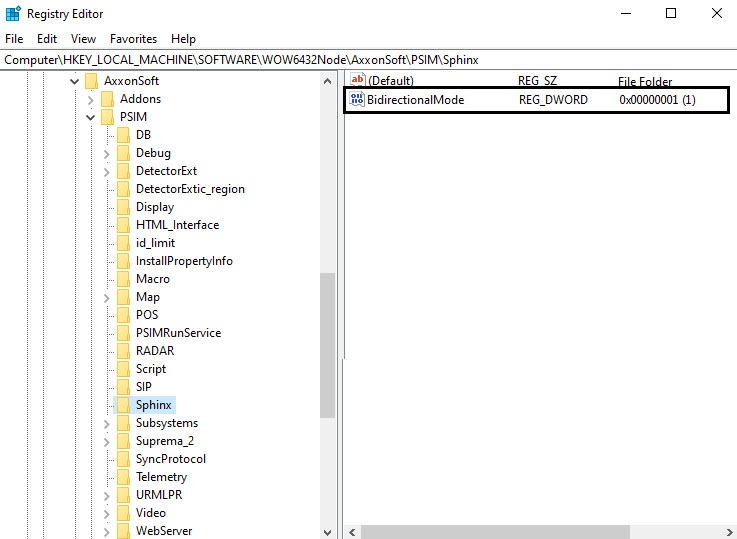This screenshot has height=539, width=737.
Task: Select the Suprema_2 key label
Action: 165,441
